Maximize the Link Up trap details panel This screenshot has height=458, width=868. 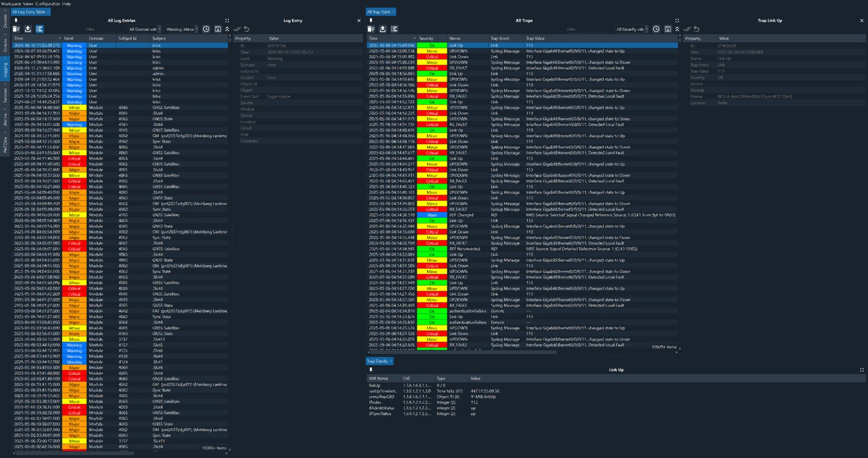click(862, 369)
